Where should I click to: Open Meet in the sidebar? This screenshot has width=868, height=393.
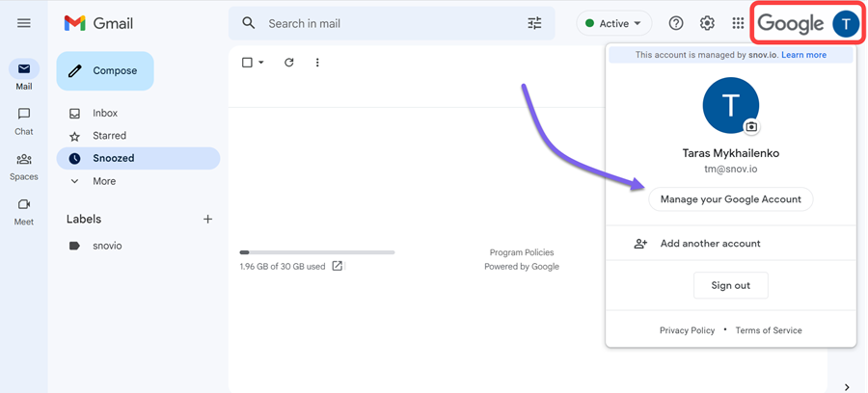click(24, 212)
